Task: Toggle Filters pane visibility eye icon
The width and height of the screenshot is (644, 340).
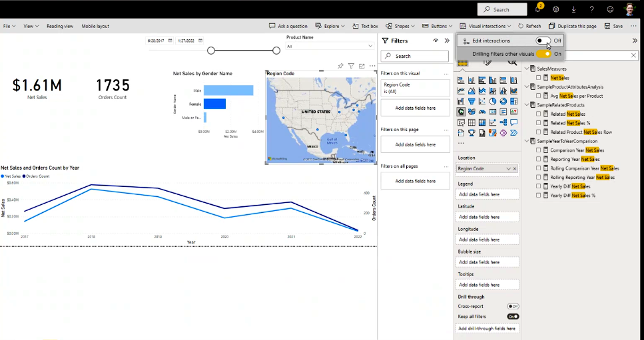Action: tap(436, 41)
